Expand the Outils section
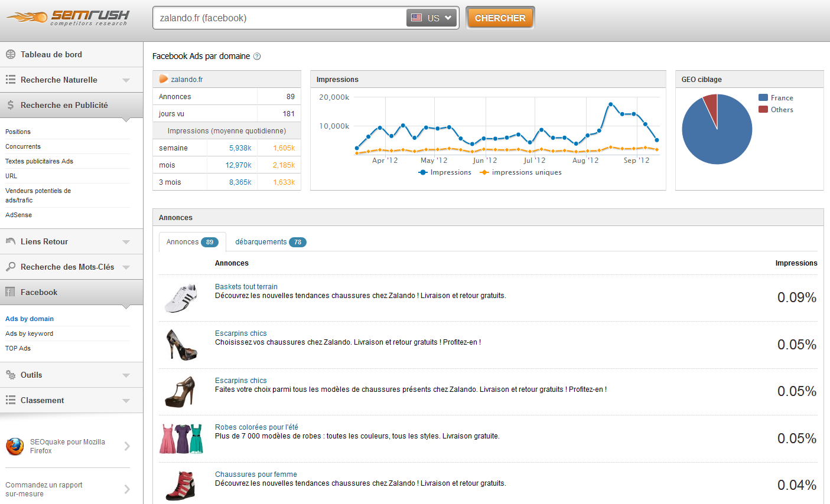Viewport: 830px width, 504px height. point(126,375)
